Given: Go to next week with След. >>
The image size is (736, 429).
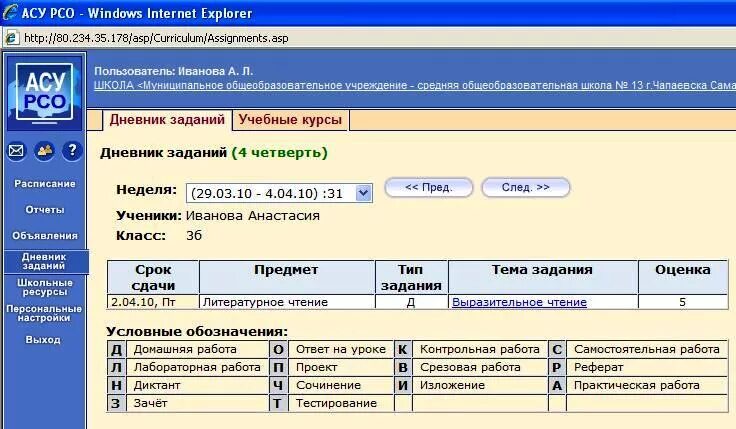Looking at the screenshot, I should 526,187.
